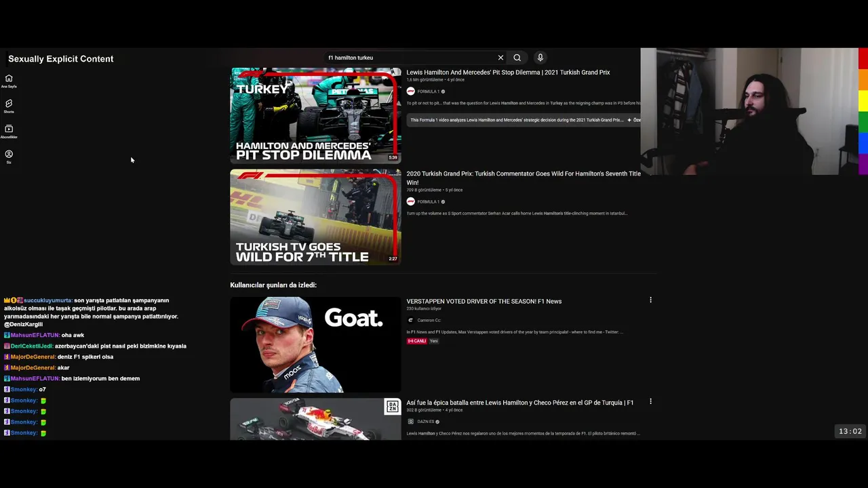Open the DAZN Red Bull car thumbnail
The width and height of the screenshot is (868, 488).
tap(315, 419)
